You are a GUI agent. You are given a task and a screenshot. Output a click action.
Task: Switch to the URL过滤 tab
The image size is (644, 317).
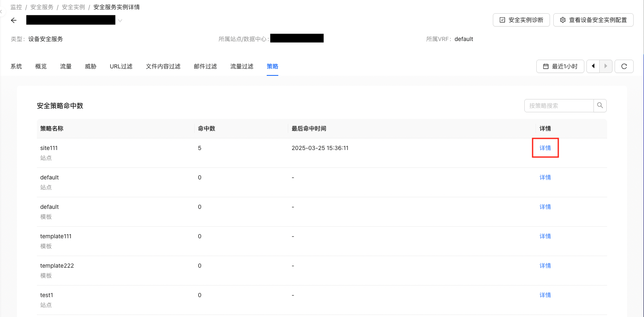coord(121,66)
